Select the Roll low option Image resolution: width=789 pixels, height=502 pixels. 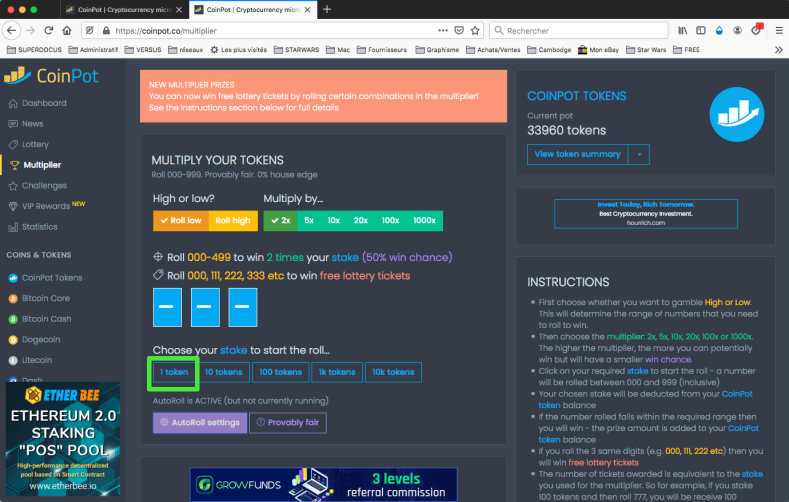pyautogui.click(x=181, y=220)
